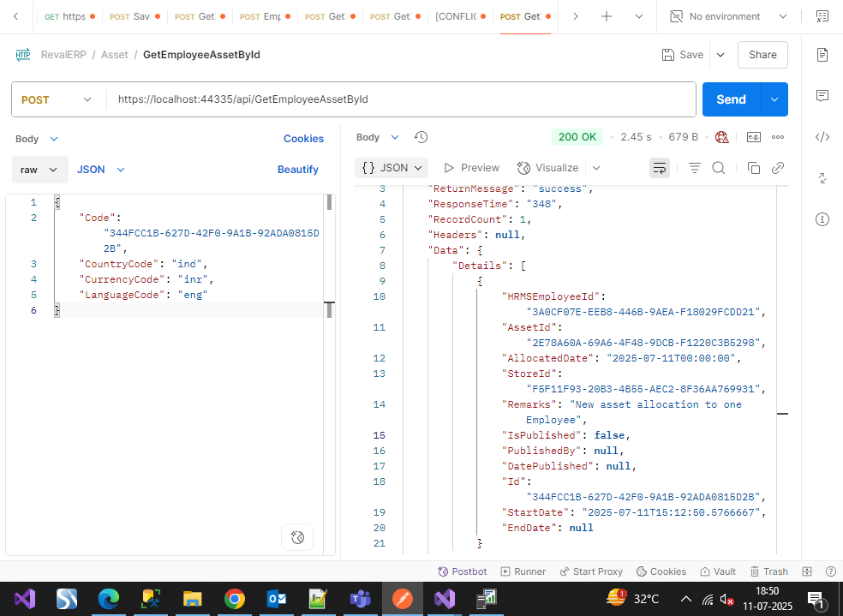Copy the response body to clipboard

[x=753, y=168]
